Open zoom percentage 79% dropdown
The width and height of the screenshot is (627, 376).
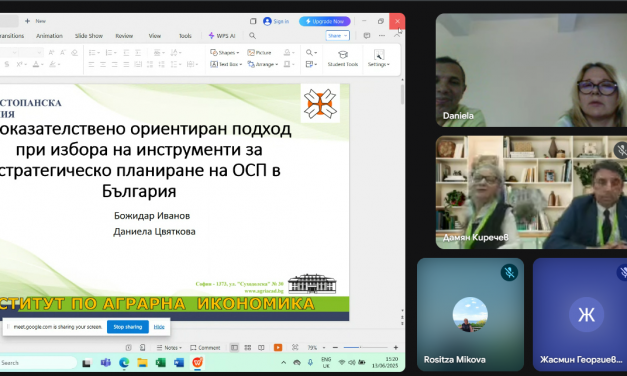[316, 348]
